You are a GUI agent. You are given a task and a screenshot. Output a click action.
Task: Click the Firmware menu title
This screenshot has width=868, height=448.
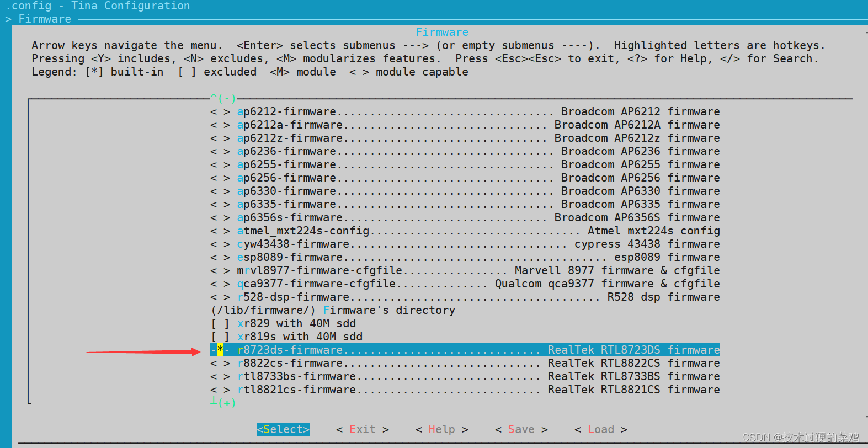pyautogui.click(x=442, y=33)
